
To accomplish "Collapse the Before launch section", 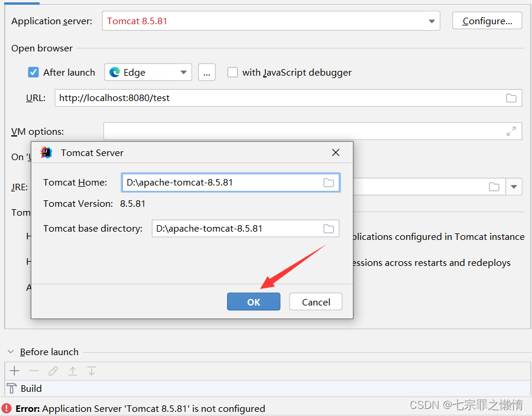I will point(11,352).
